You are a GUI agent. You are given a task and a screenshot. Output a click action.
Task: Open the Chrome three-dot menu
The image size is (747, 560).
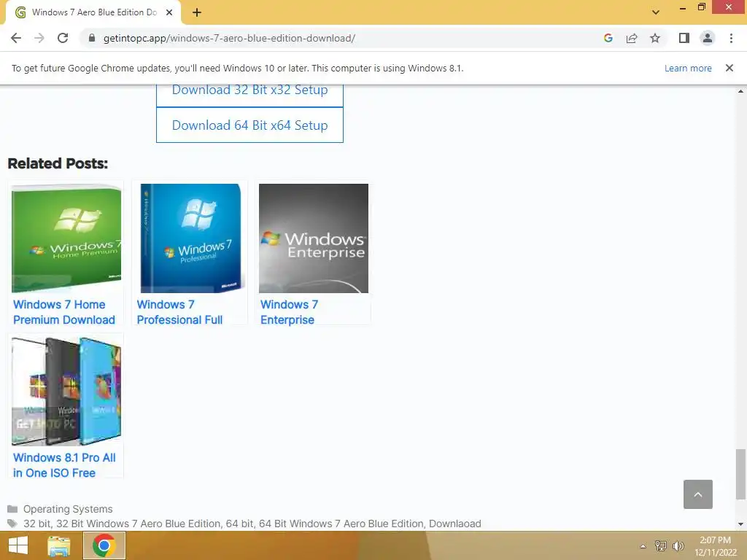731,38
